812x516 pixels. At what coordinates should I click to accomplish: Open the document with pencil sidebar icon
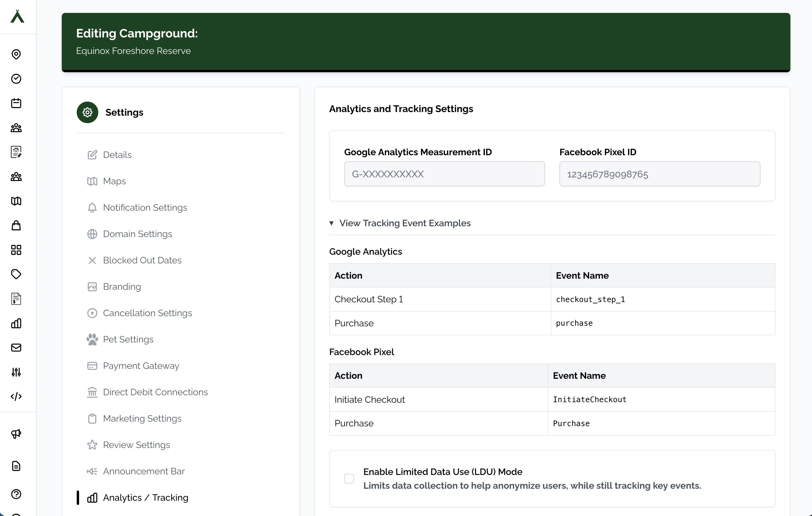tap(16, 152)
